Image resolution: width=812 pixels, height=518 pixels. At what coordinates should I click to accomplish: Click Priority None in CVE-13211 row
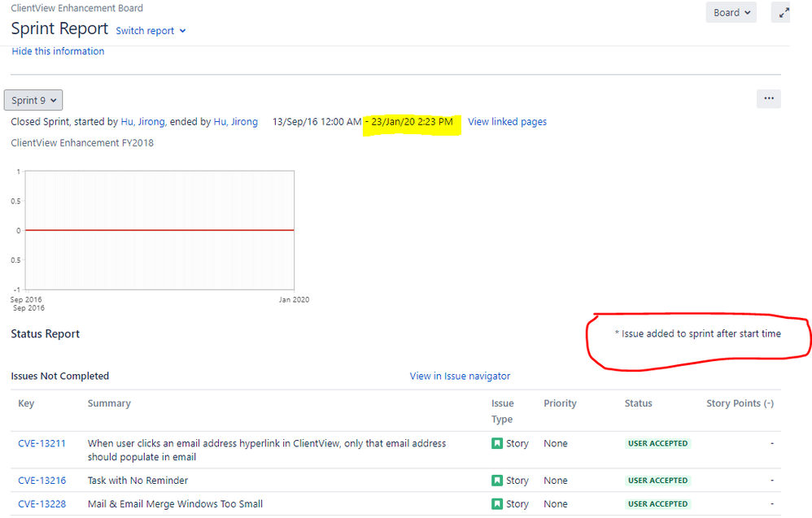point(556,443)
